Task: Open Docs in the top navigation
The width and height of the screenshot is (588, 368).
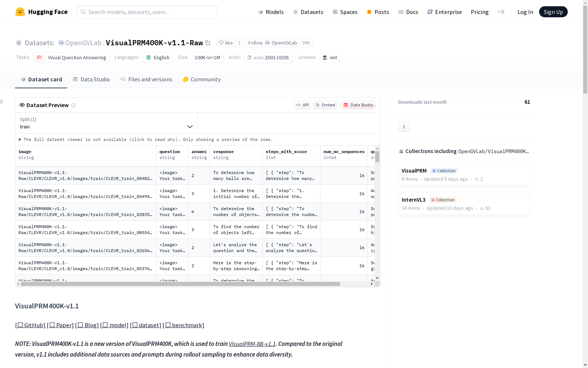Action: pos(408,12)
